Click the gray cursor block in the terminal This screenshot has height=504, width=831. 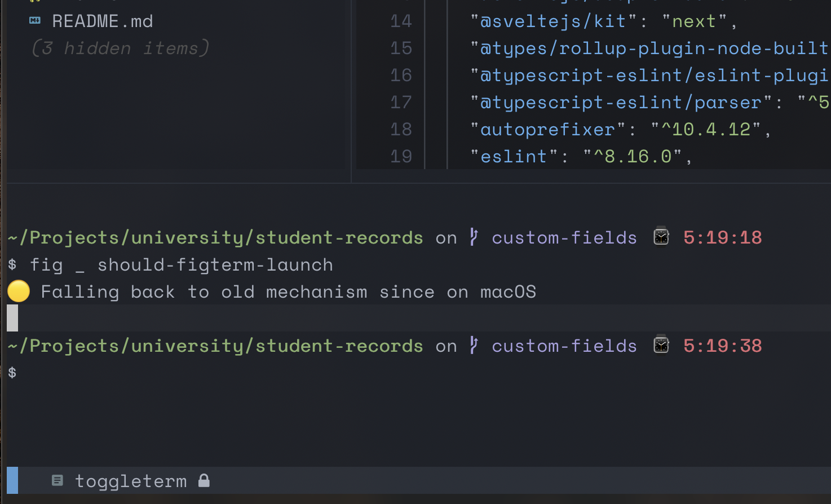coord(12,317)
